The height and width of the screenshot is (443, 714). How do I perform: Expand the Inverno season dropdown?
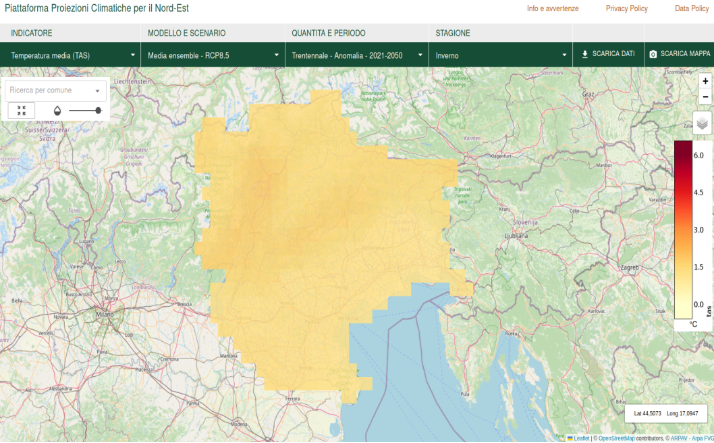point(499,55)
